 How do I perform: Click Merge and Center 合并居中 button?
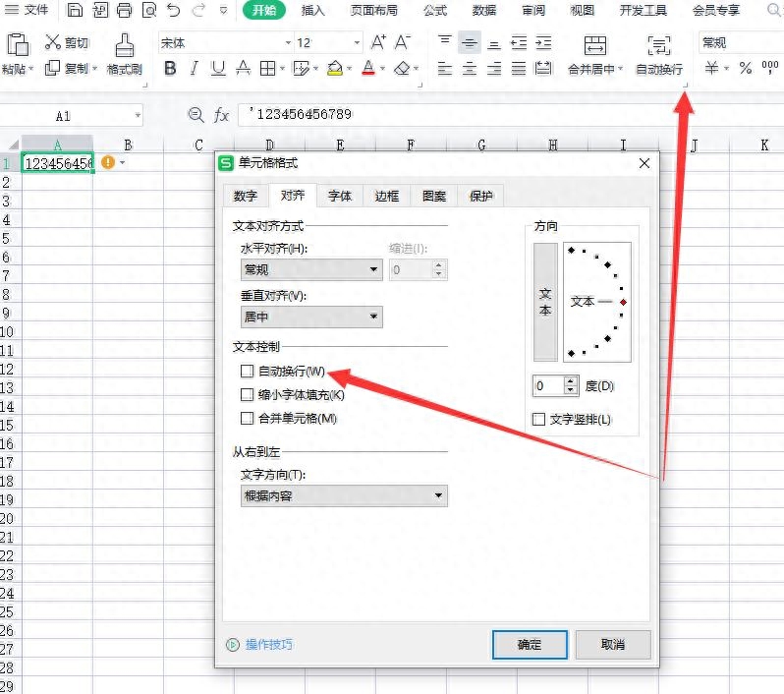click(x=595, y=54)
